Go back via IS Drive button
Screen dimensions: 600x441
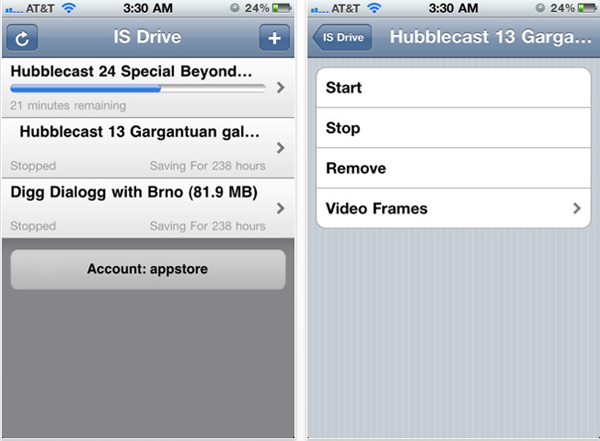click(342, 38)
